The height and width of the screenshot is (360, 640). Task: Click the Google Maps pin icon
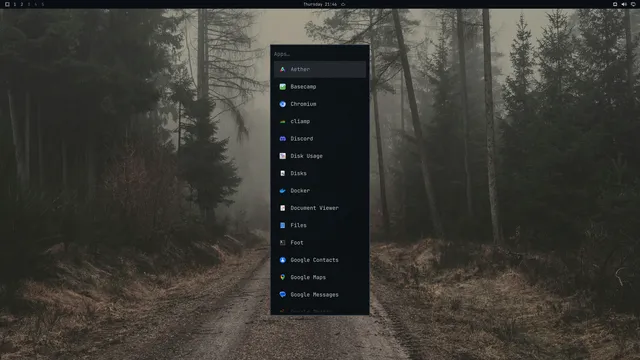(x=282, y=277)
